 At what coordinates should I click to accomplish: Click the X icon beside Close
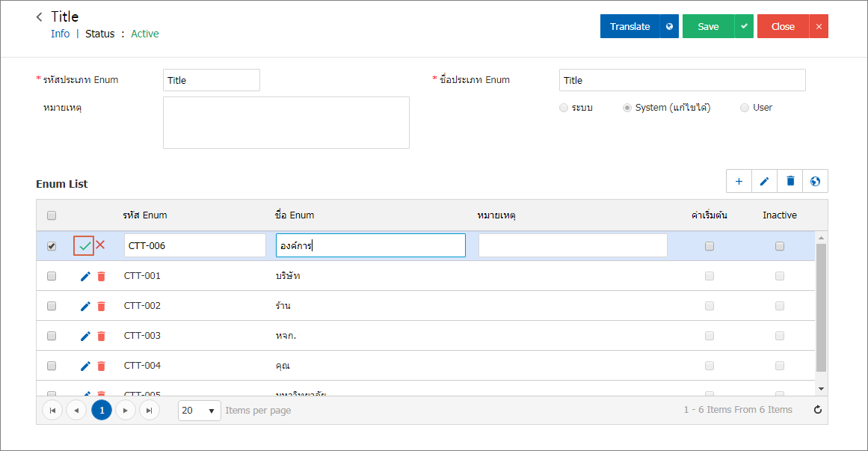(x=819, y=27)
